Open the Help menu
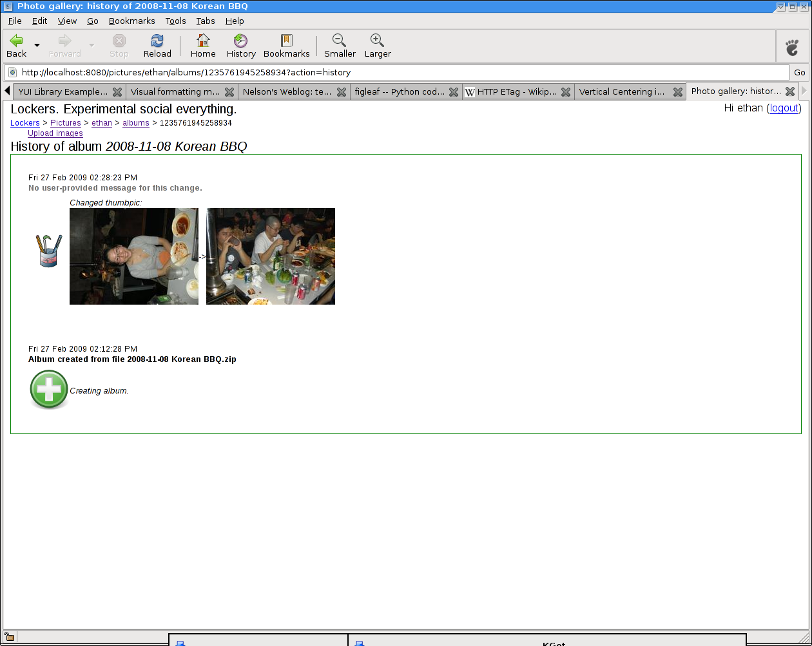Image resolution: width=812 pixels, height=646 pixels. tap(235, 21)
